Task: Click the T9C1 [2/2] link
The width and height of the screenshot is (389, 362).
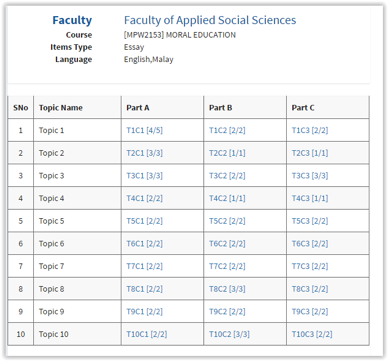Action: pos(144,312)
